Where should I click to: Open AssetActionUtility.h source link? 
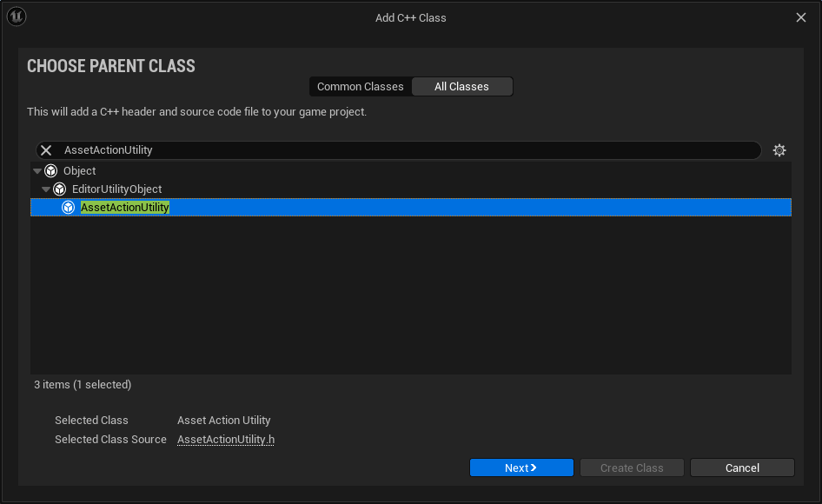point(226,440)
